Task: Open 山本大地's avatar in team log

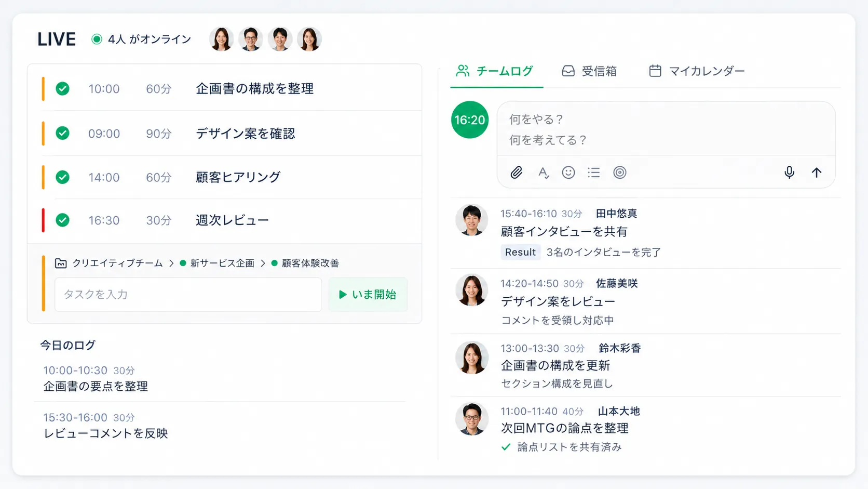Action: click(x=471, y=419)
